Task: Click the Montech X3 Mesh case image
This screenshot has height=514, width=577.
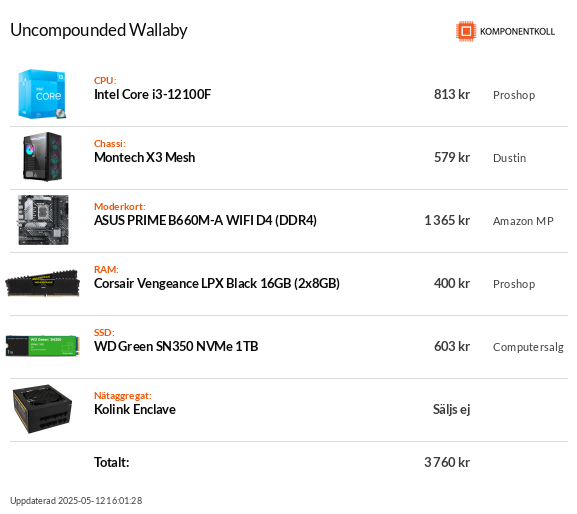Action: 42,157
